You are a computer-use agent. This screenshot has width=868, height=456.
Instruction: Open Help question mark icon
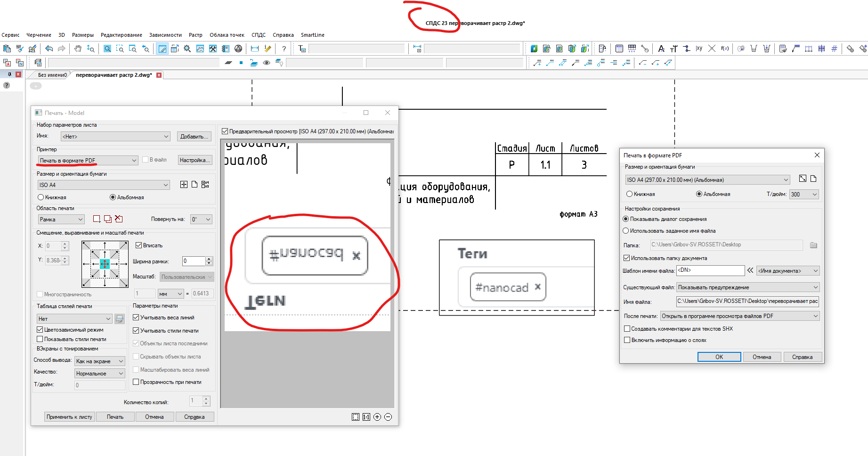(284, 49)
